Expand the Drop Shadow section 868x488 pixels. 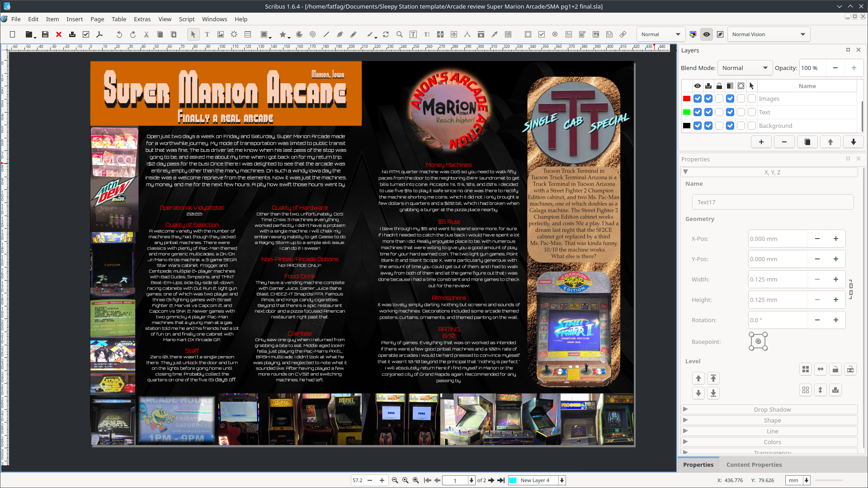(x=769, y=409)
